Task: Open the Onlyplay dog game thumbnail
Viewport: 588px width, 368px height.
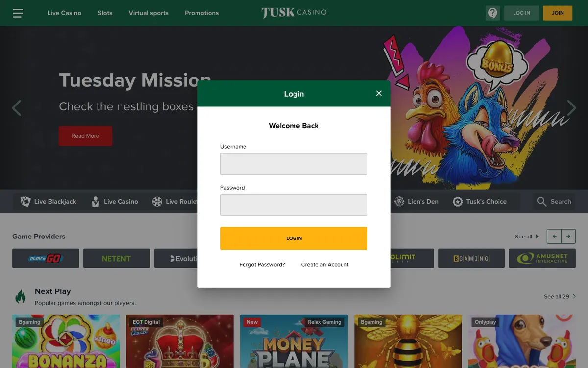Action: 522,342
